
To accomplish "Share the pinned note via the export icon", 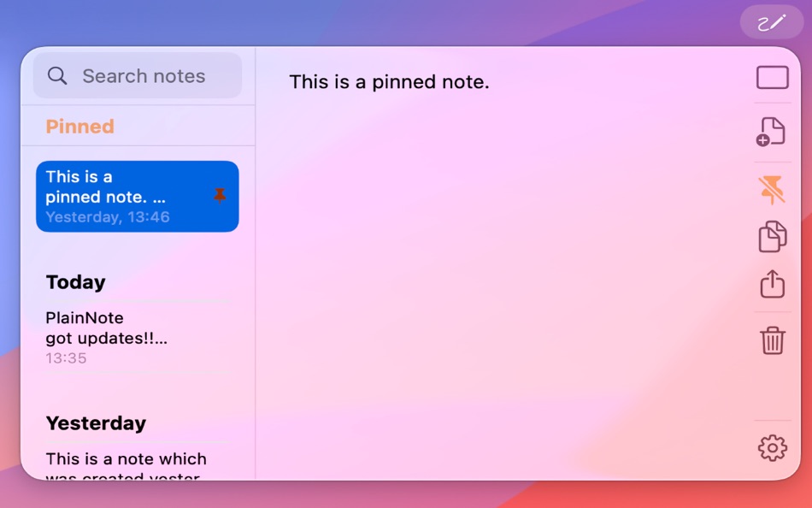I will pos(772,284).
